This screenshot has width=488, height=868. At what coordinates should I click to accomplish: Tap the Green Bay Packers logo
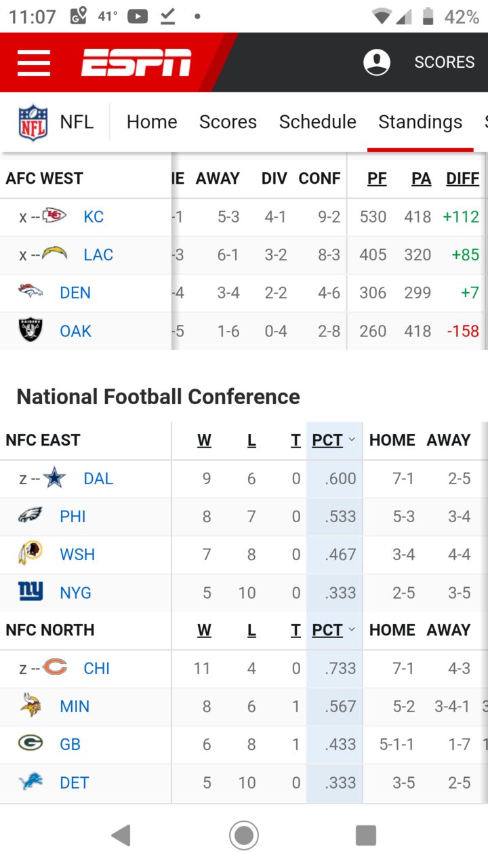(x=30, y=744)
